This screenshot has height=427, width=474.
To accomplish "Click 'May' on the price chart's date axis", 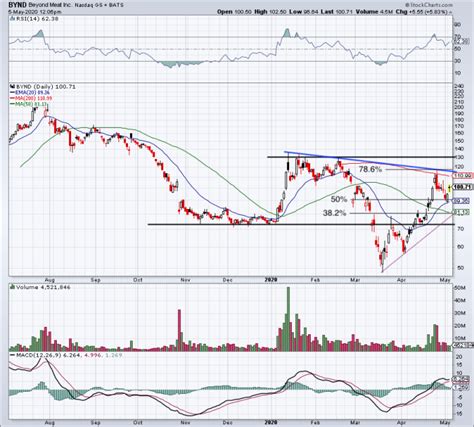I will point(445,280).
